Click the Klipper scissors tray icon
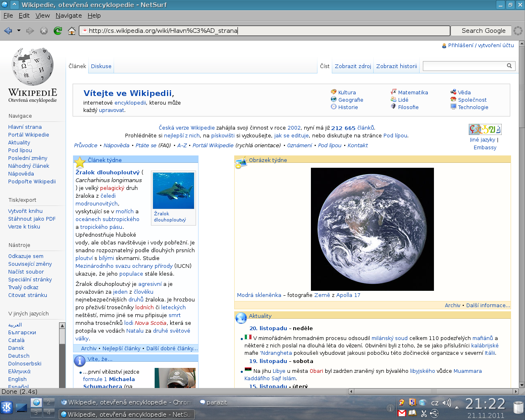The width and height of the screenshot is (525, 420). pyautogui.click(x=424, y=413)
